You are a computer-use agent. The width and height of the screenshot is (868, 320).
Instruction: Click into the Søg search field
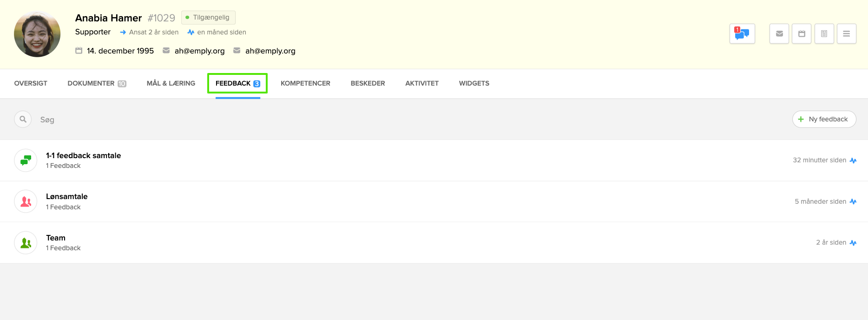(x=186, y=120)
